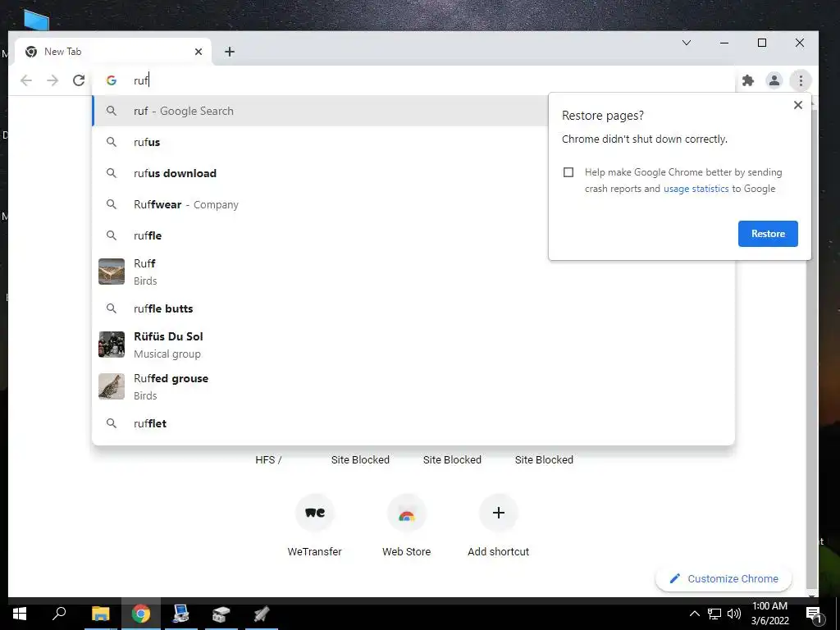Click the Customize Chrome button
Image resolution: width=840 pixels, height=630 pixels.
(724, 578)
